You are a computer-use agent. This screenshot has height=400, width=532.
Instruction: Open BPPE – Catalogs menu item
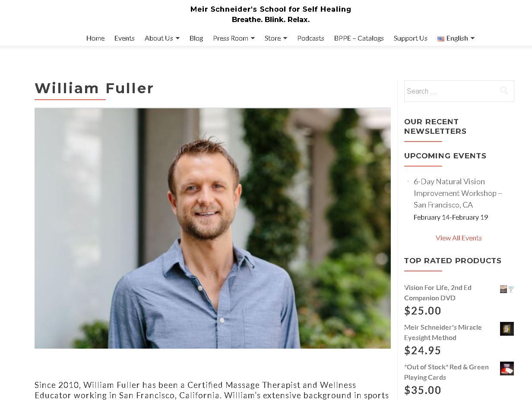tap(359, 38)
